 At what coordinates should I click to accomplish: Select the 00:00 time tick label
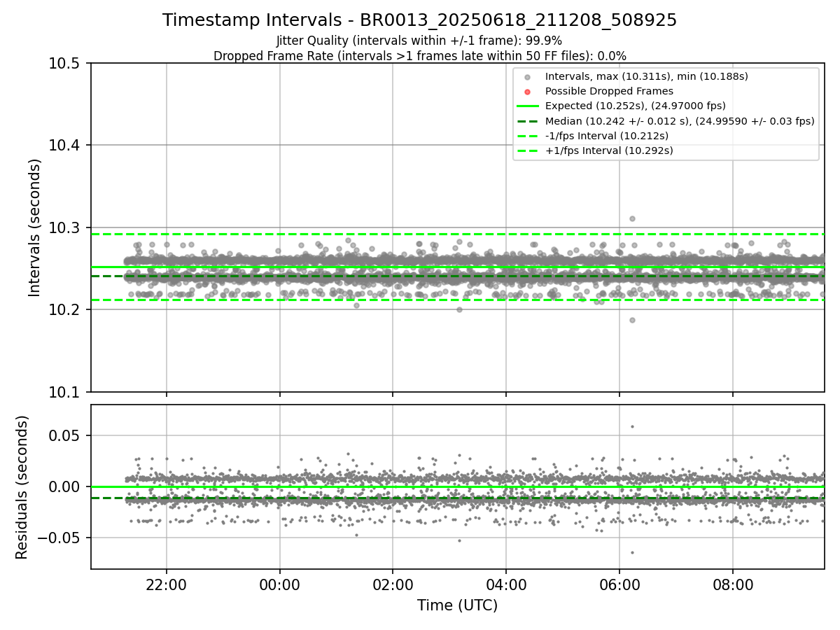[x=280, y=584]
